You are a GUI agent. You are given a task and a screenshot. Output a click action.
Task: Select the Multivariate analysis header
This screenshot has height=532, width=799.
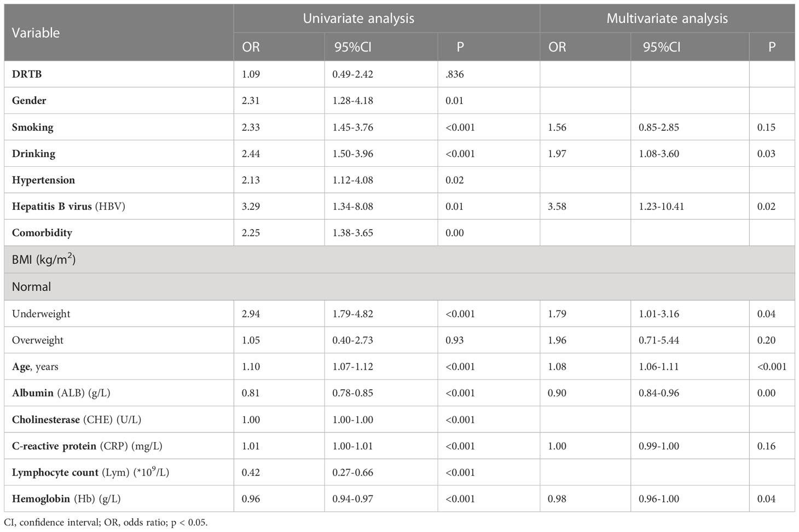coord(667,19)
